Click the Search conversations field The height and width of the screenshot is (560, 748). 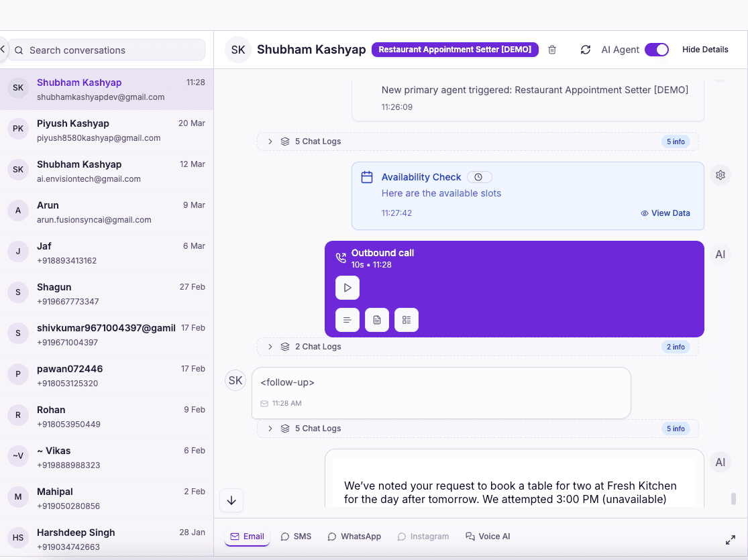point(105,50)
